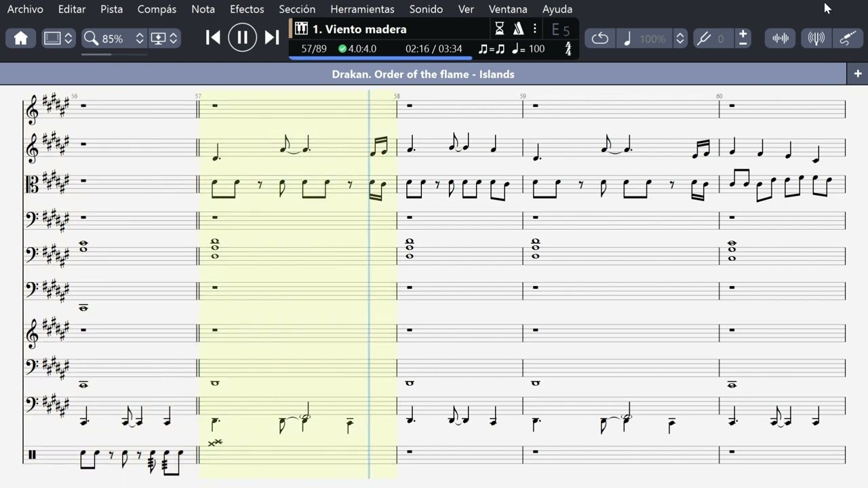The width and height of the screenshot is (868, 488).
Task: Open the layout mode dropdown arrows
Action: pyautogui.click(x=68, y=39)
